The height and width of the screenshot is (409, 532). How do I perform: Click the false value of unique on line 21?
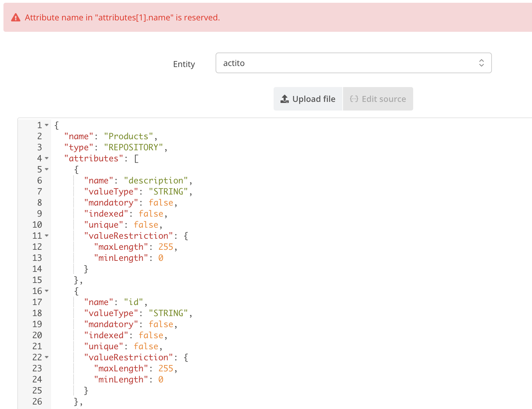(146, 346)
